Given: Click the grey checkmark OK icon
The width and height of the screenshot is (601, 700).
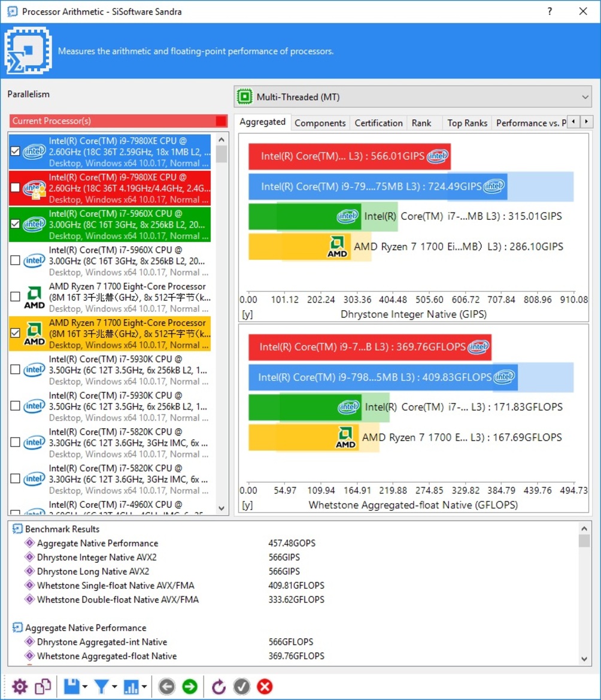Looking at the screenshot, I should tap(242, 687).
